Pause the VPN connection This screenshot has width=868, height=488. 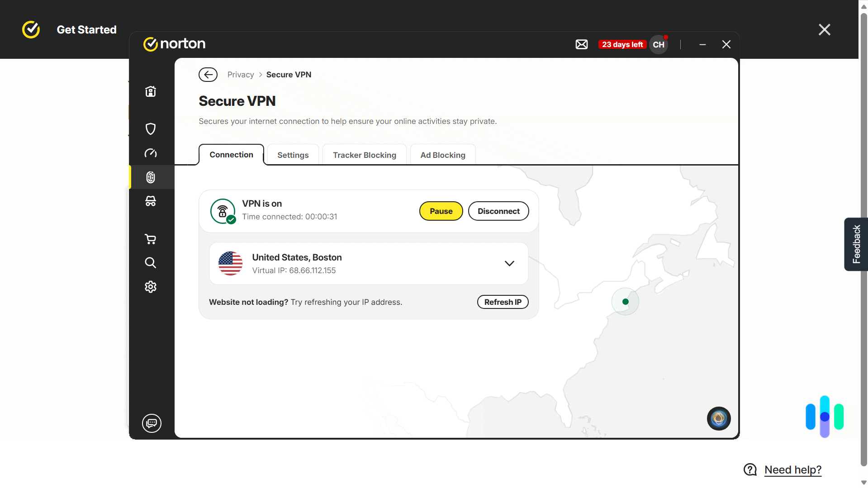tap(441, 211)
